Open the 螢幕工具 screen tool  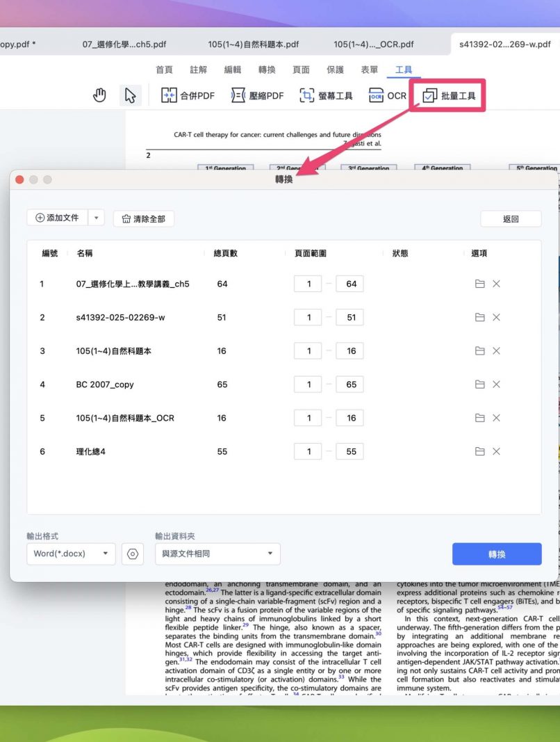tap(326, 96)
